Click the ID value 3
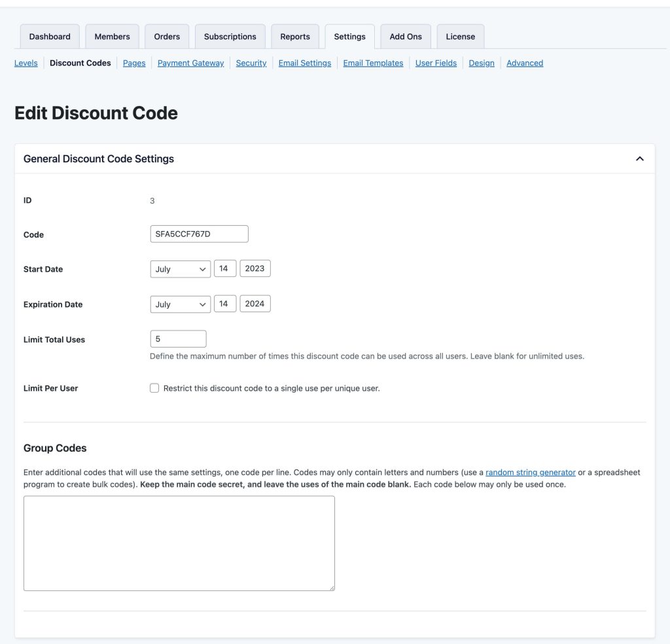The image size is (670, 644). 152,201
